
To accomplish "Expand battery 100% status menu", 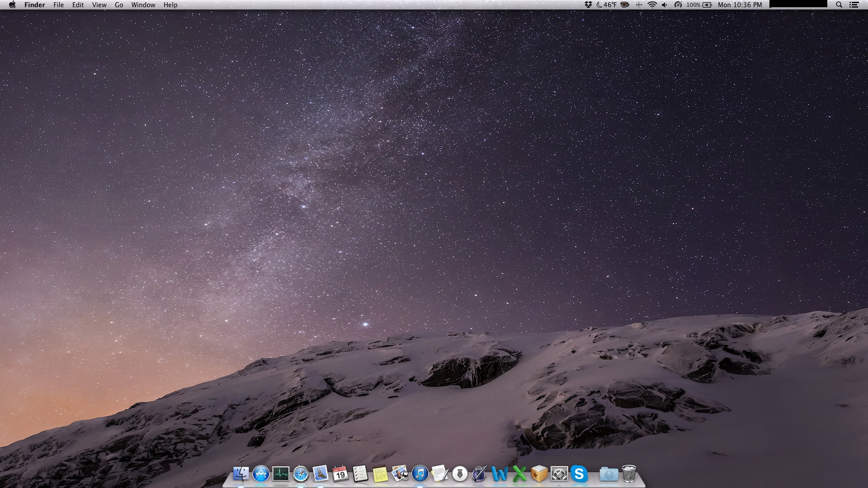I will click(x=699, y=5).
